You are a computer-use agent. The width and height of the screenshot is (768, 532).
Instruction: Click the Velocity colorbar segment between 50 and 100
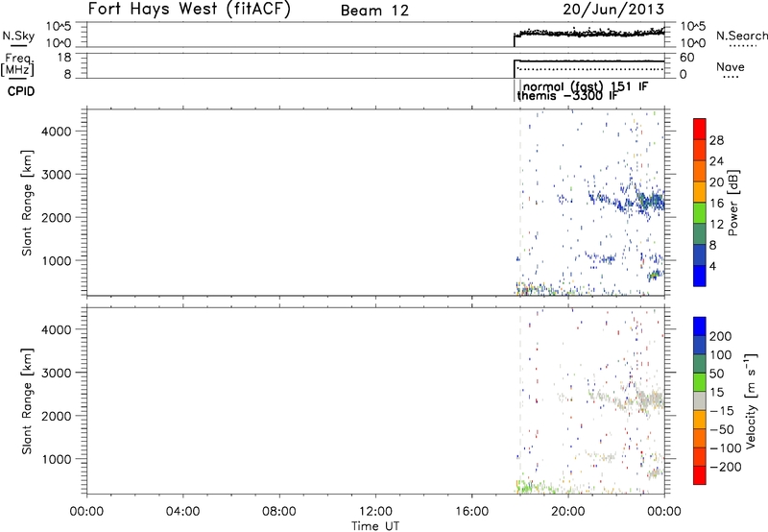700,364
